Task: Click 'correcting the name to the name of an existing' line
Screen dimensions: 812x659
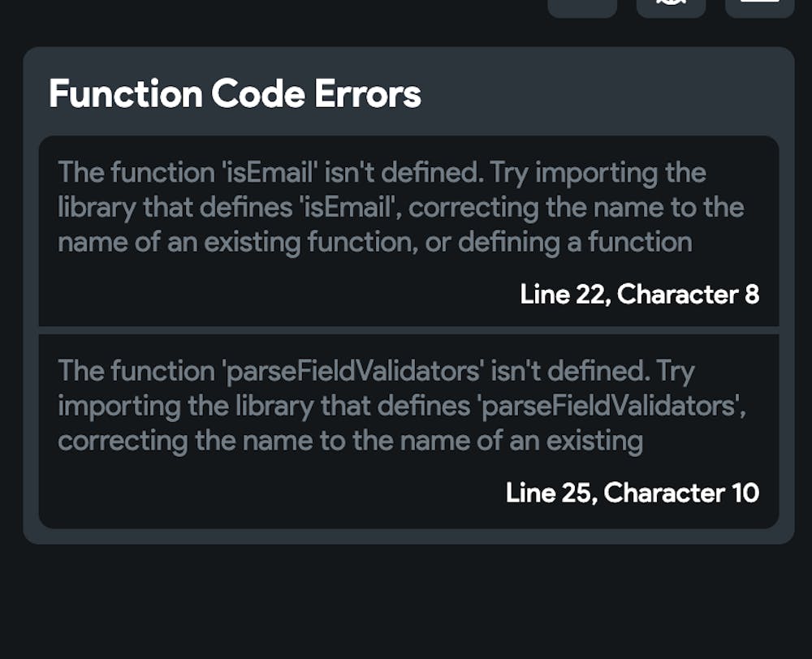Action: point(350,441)
